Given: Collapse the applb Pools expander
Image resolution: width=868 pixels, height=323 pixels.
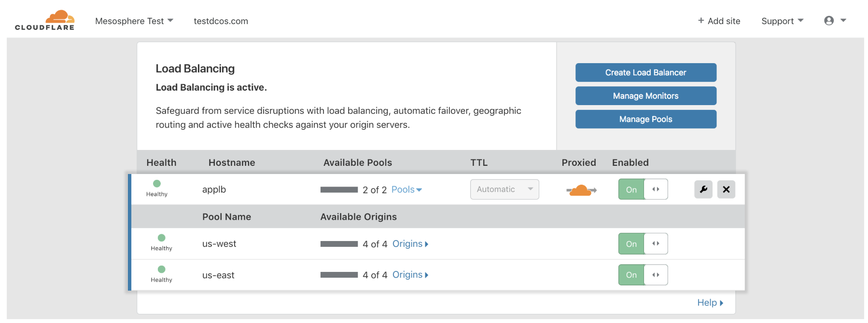Looking at the screenshot, I should [406, 189].
